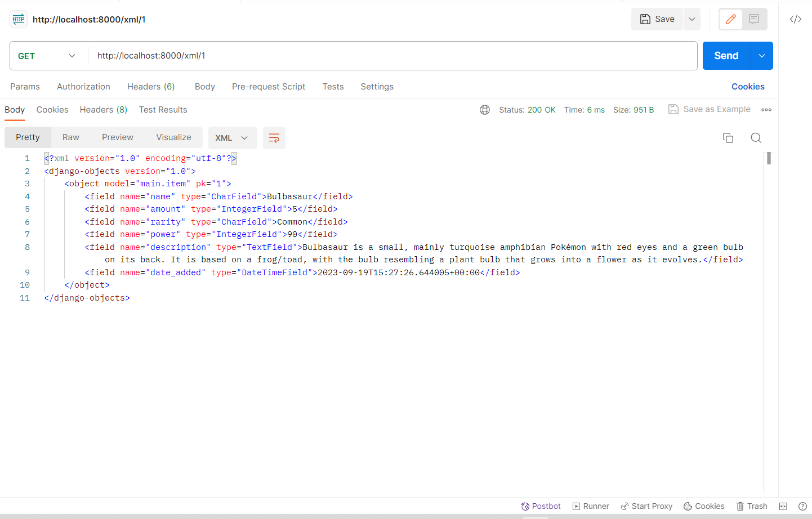The height and width of the screenshot is (519, 812).
Task: Open the Authorization tab
Action: tap(83, 87)
